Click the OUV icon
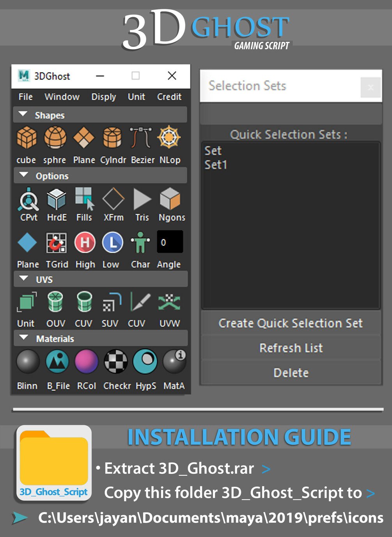The image size is (392, 537). [x=55, y=302]
